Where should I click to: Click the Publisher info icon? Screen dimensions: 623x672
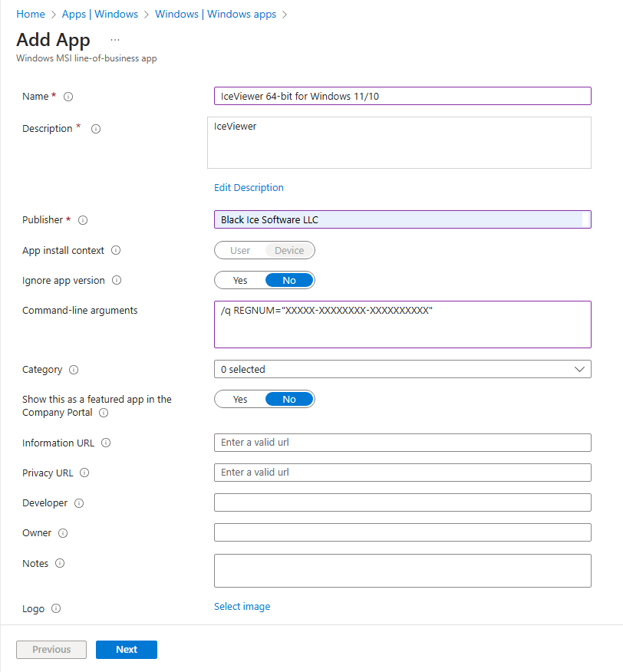pyautogui.click(x=83, y=220)
